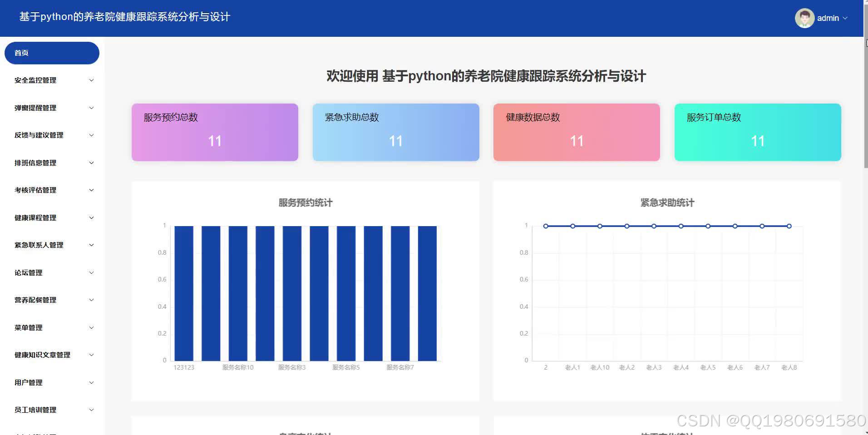Open the 反馈与建议管理 menu
Screen dimensions: 868x435
pos(52,135)
